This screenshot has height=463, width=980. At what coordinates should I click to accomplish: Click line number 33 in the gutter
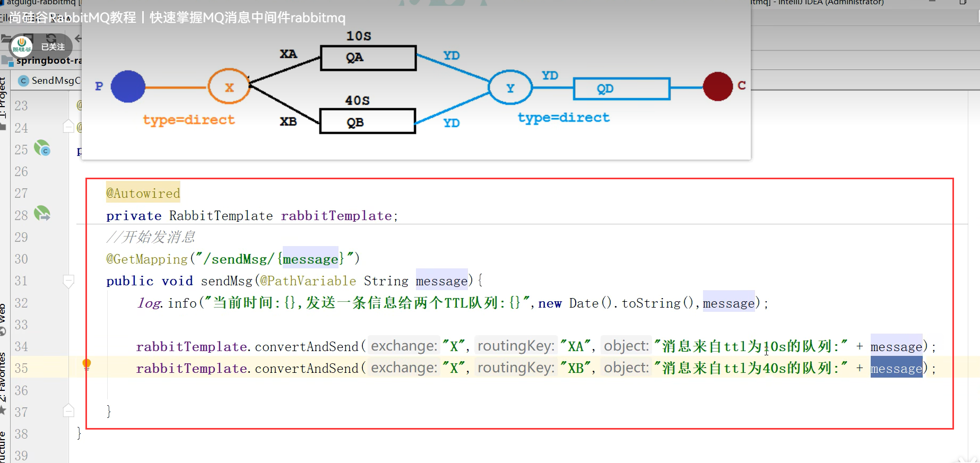[x=21, y=325]
